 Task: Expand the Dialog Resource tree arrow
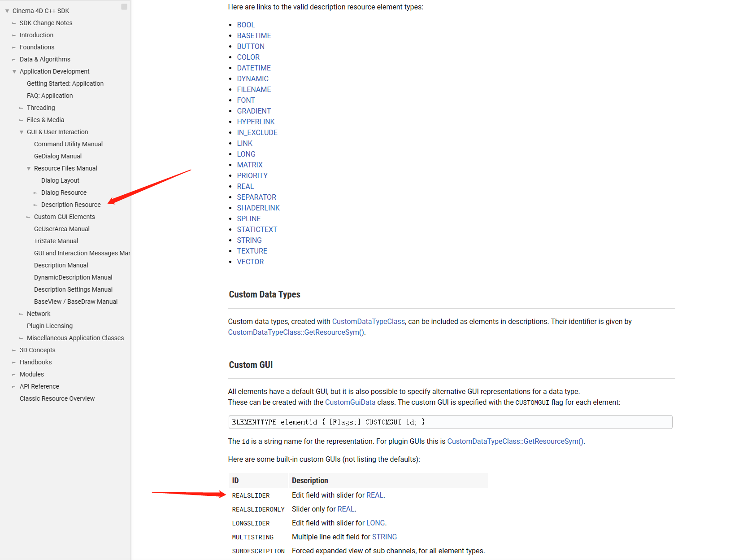click(x=35, y=192)
